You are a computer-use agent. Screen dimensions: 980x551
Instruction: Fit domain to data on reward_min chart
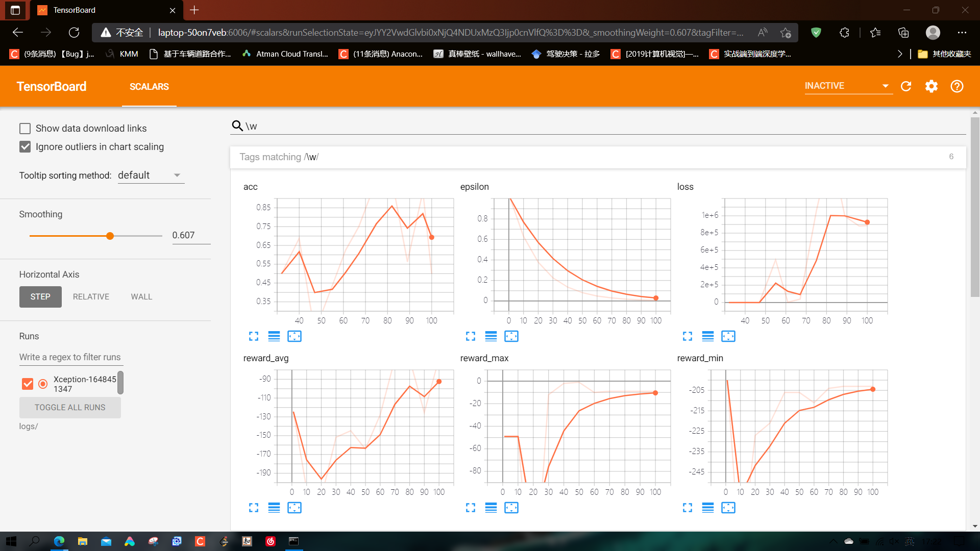click(x=728, y=508)
